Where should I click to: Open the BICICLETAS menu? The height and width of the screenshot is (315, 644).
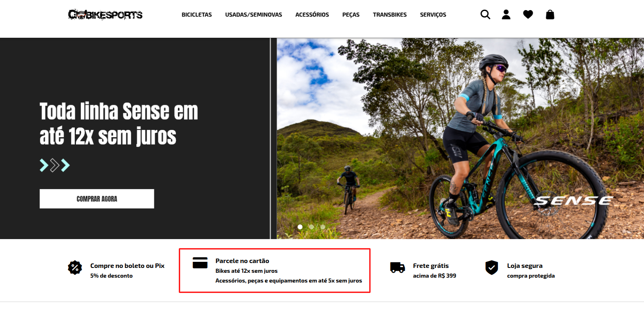click(197, 15)
